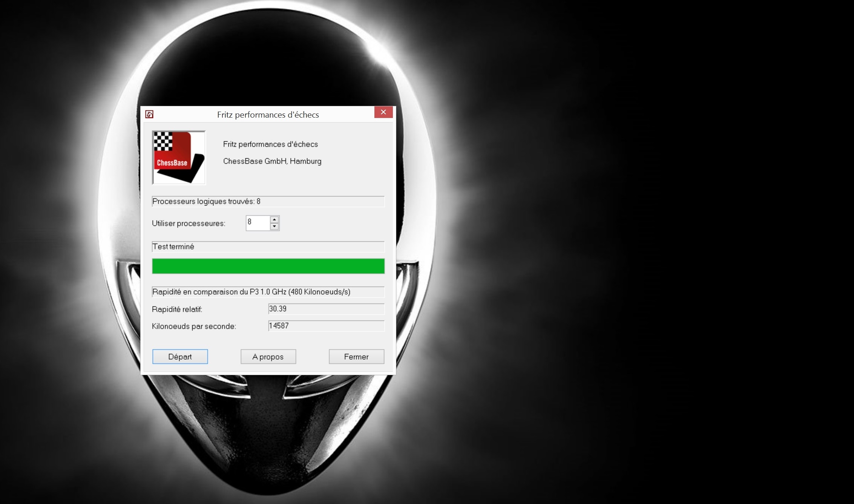Image resolution: width=854 pixels, height=504 pixels.
Task: Click the Test terminé status field
Action: tap(268, 247)
